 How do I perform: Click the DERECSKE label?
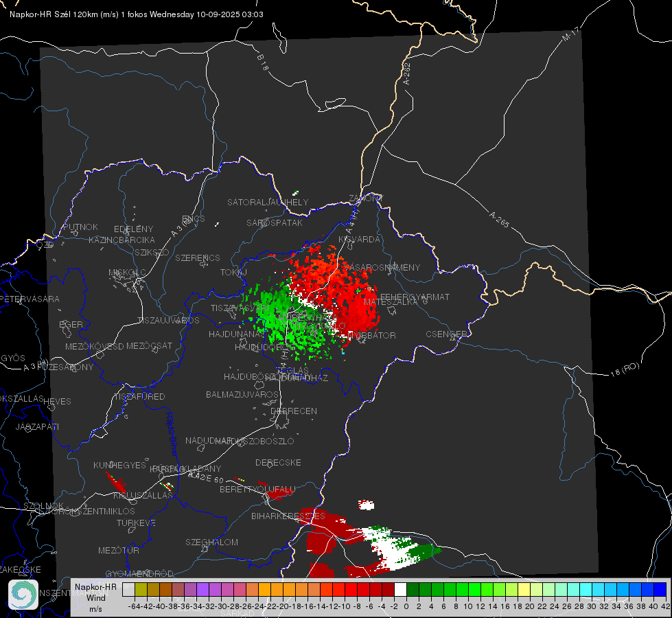click(x=278, y=462)
